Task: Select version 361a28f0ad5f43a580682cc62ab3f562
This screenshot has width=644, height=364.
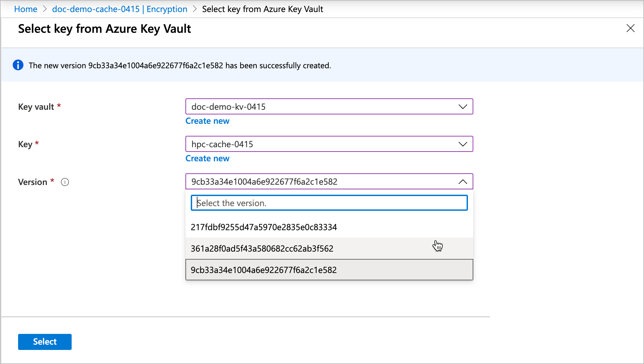Action: (329, 248)
